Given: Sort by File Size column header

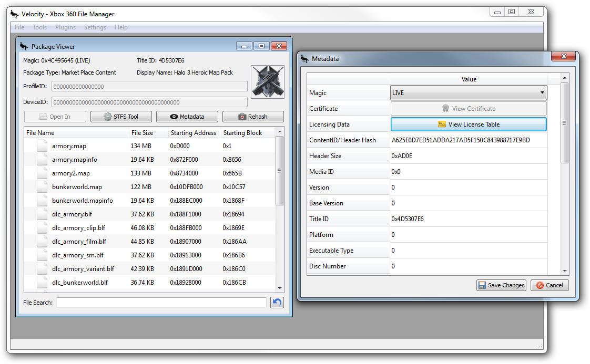Looking at the screenshot, I should (x=148, y=133).
